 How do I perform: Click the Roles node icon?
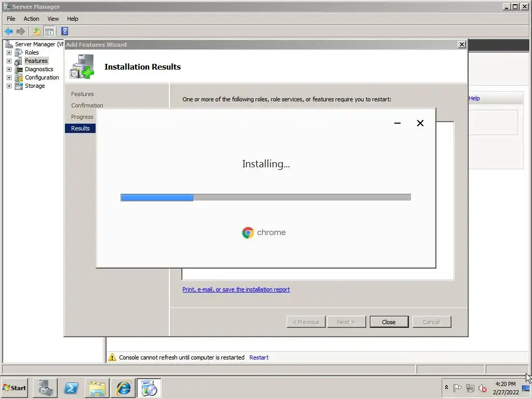pos(19,52)
